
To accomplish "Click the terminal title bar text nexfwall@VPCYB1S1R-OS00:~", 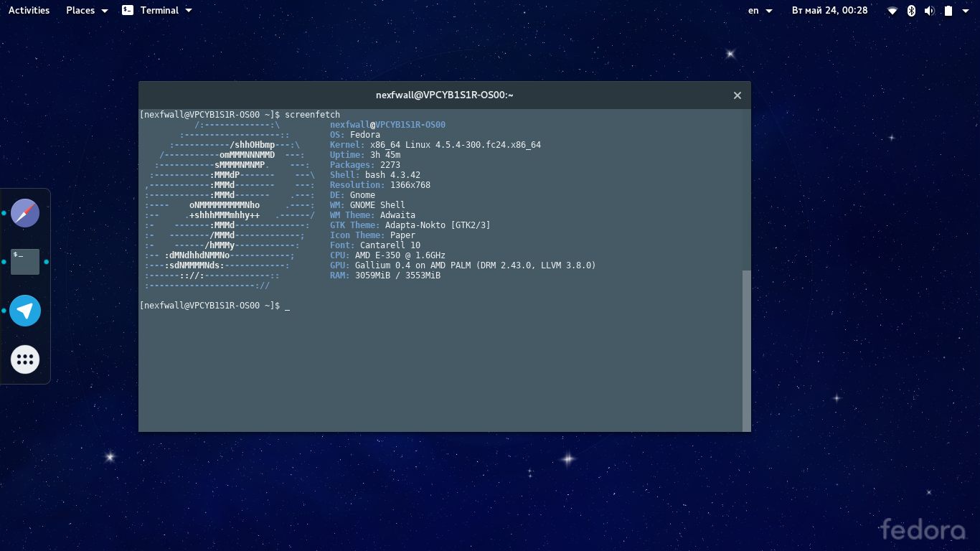I will point(445,95).
